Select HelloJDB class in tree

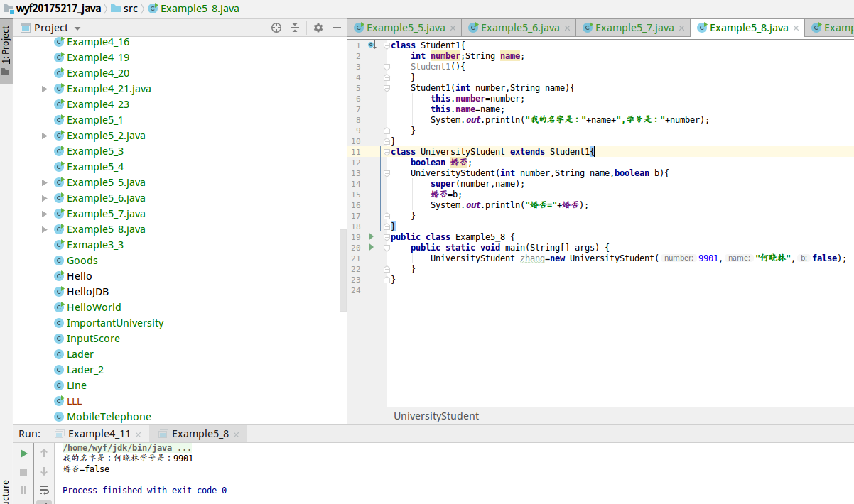[87, 292]
